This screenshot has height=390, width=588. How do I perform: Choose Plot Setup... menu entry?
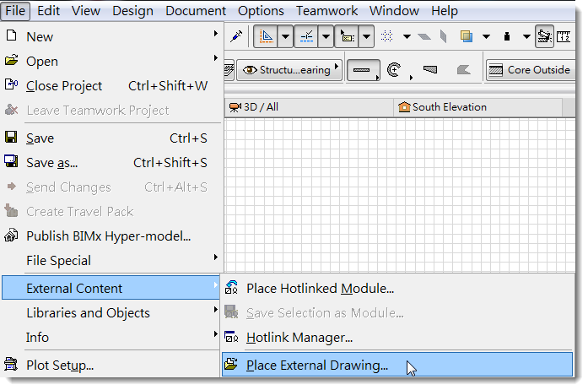(111, 365)
